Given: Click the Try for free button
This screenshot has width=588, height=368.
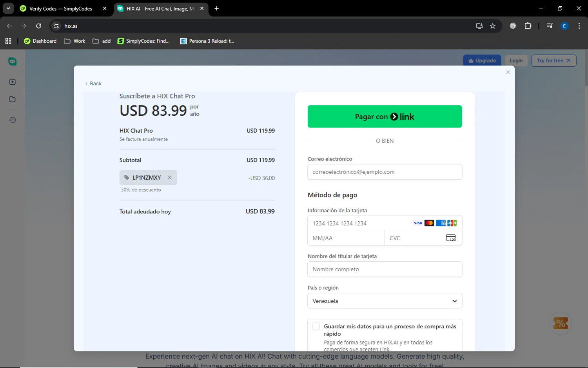Looking at the screenshot, I should point(554,60).
